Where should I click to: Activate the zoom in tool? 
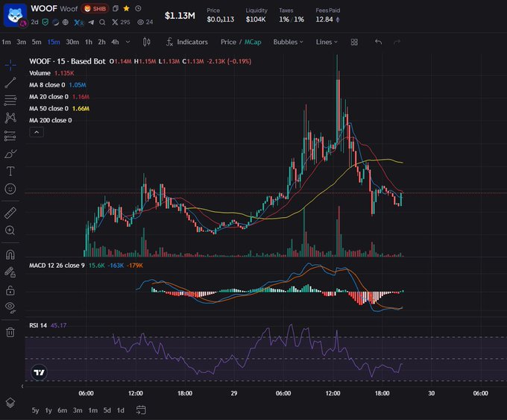pyautogui.click(x=10, y=231)
